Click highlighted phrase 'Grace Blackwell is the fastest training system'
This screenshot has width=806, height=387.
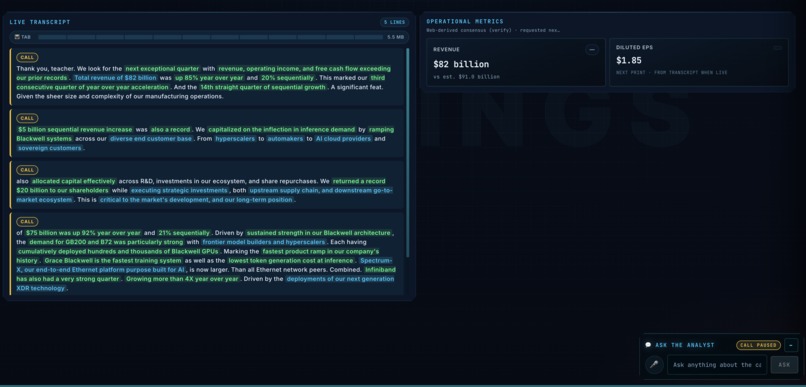[113, 261]
